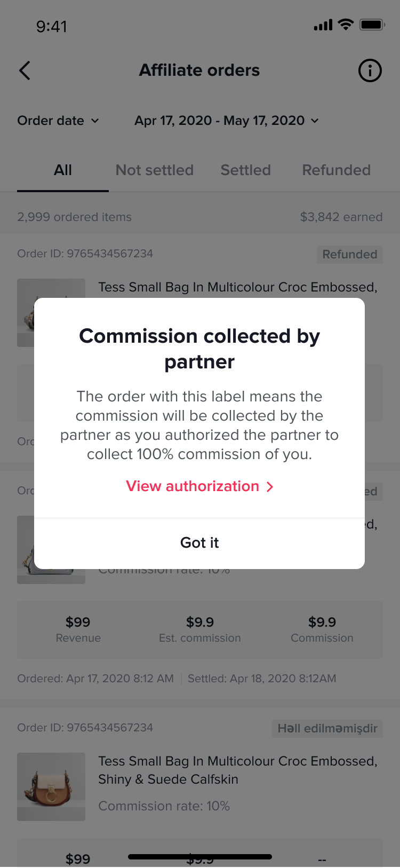Open the Apr 17 - May 17 date range

pyautogui.click(x=227, y=121)
